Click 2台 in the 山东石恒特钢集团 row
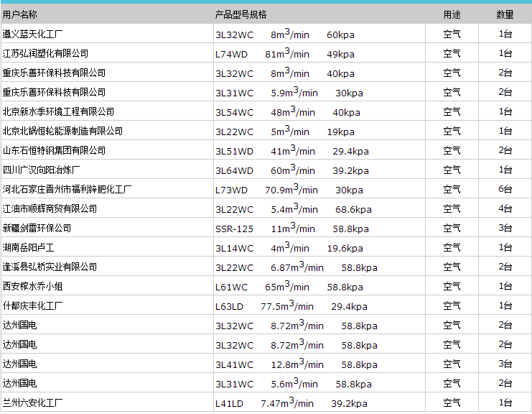 pyautogui.click(x=505, y=150)
